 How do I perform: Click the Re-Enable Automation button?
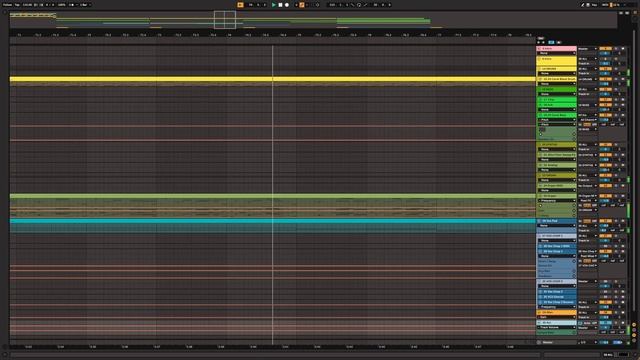tap(307, 5)
